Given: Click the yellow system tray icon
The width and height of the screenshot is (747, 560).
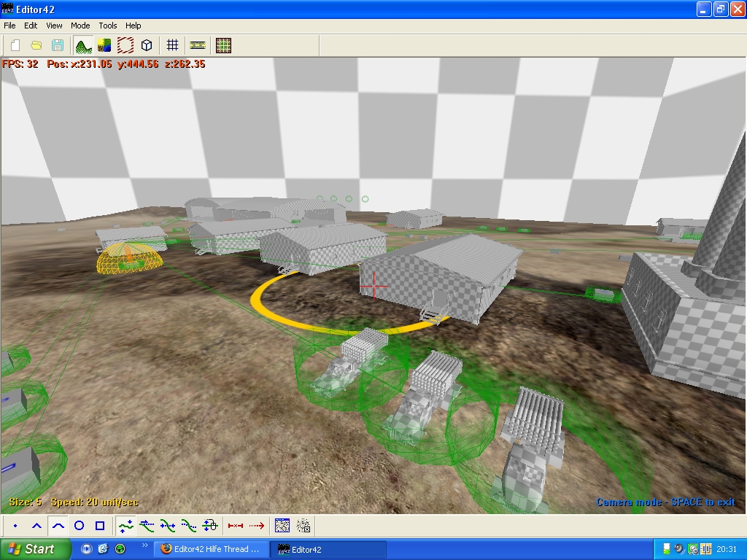Looking at the screenshot, I should pos(705,549).
